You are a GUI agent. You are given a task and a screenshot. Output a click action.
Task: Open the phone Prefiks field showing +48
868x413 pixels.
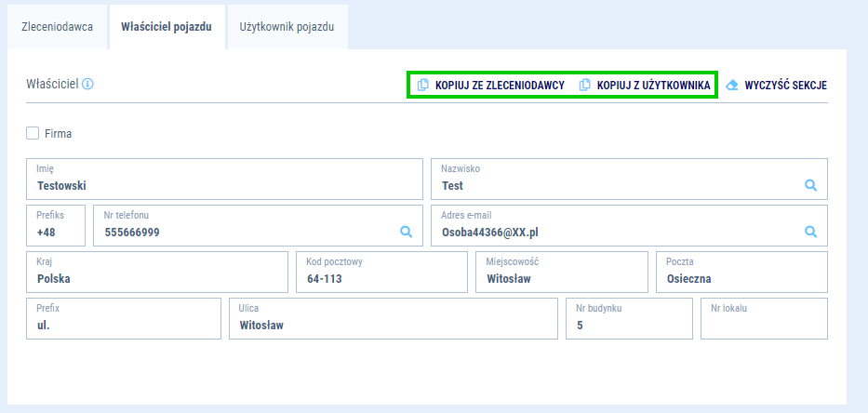point(57,226)
